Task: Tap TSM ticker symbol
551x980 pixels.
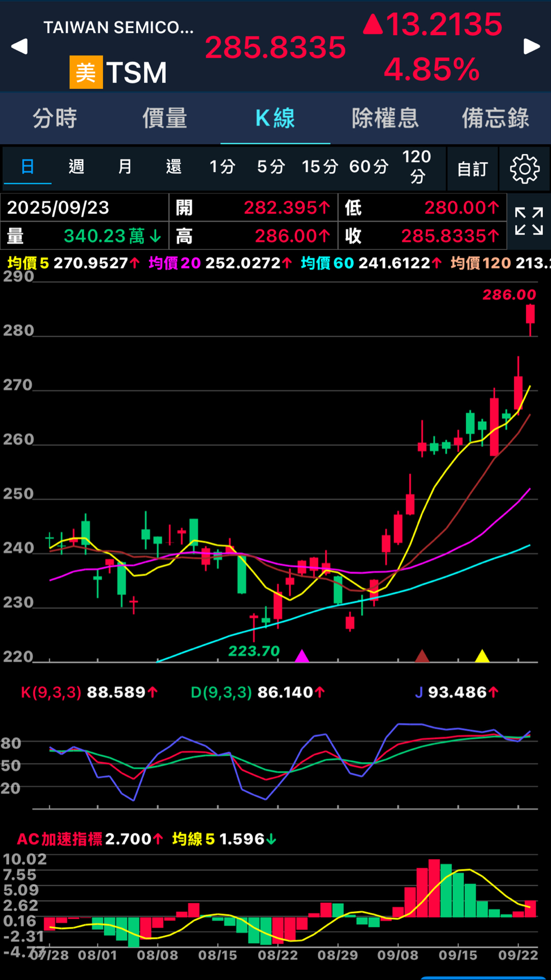Action: click(136, 73)
